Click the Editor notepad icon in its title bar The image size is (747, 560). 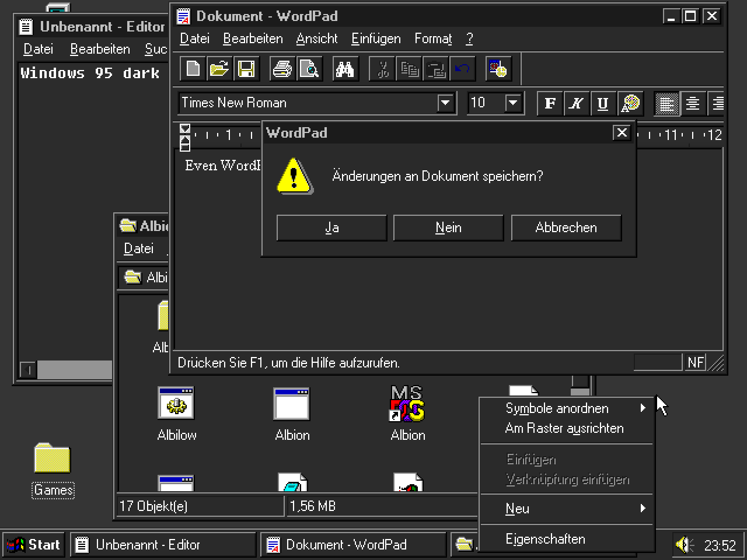click(26, 26)
